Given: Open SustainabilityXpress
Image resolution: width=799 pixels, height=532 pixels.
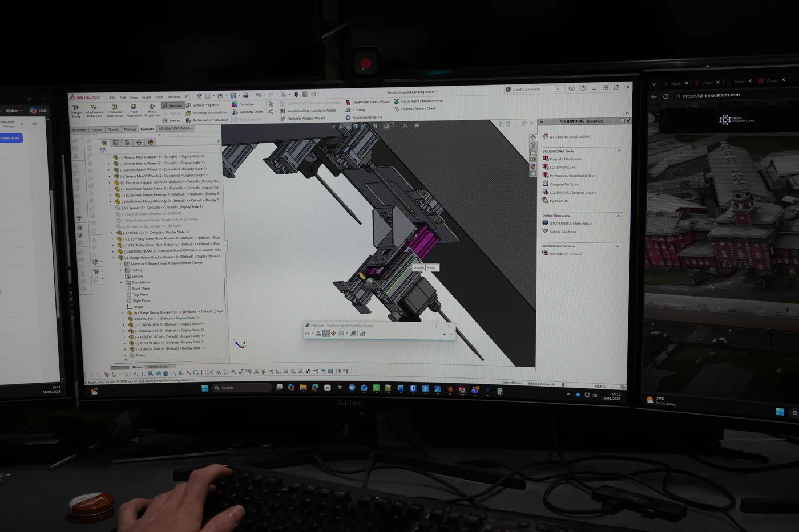Looking at the screenshot, I should (x=364, y=117).
